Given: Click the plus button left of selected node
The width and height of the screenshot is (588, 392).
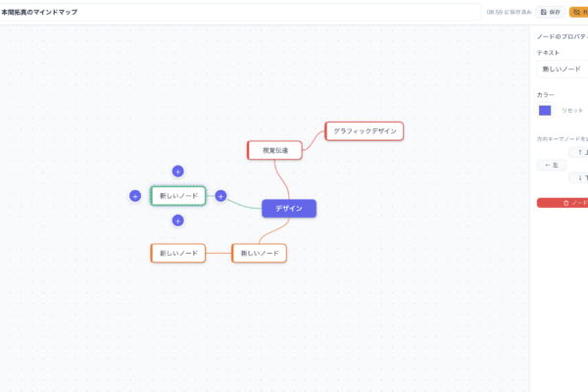Looking at the screenshot, I should (135, 196).
